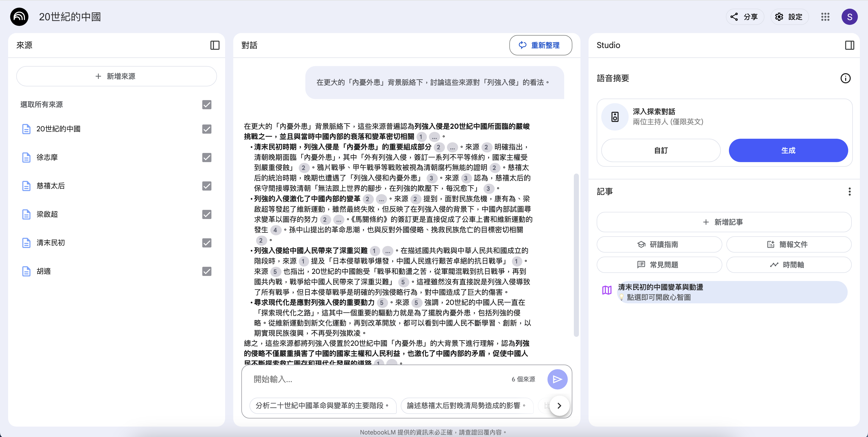868x437 pixels.
Task: Toggle the 徐志摩 source checkbox
Action: [207, 158]
